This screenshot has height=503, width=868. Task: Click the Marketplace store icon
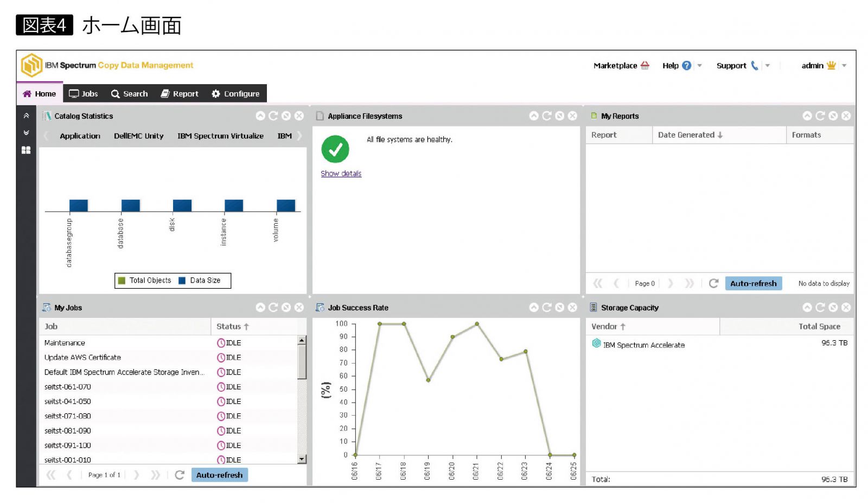[644, 66]
